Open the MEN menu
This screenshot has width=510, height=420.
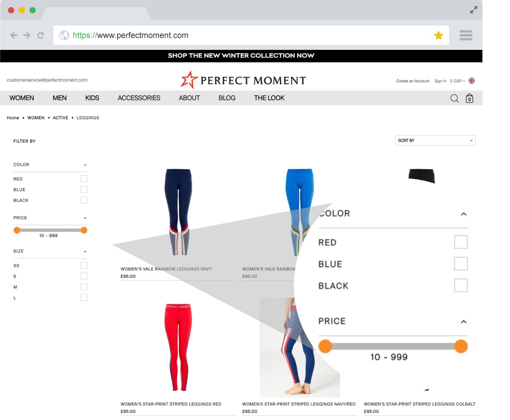point(60,98)
